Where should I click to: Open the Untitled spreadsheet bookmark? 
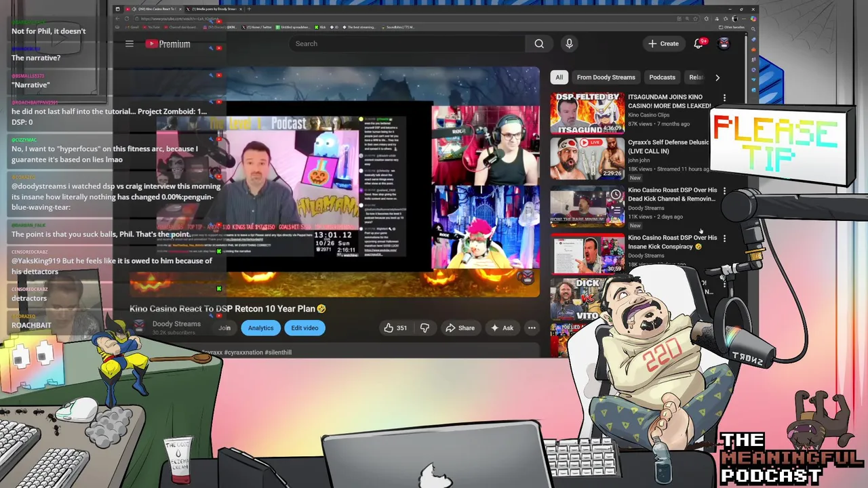[292, 27]
